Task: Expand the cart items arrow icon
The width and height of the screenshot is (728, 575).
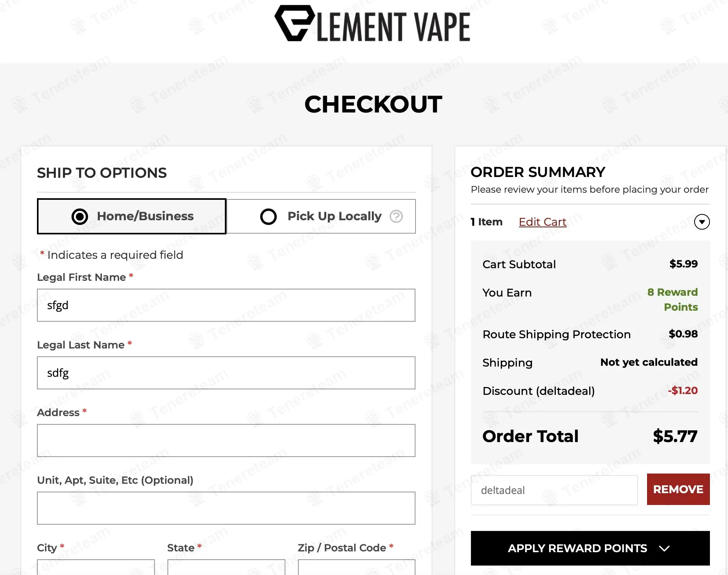Action: pos(702,222)
